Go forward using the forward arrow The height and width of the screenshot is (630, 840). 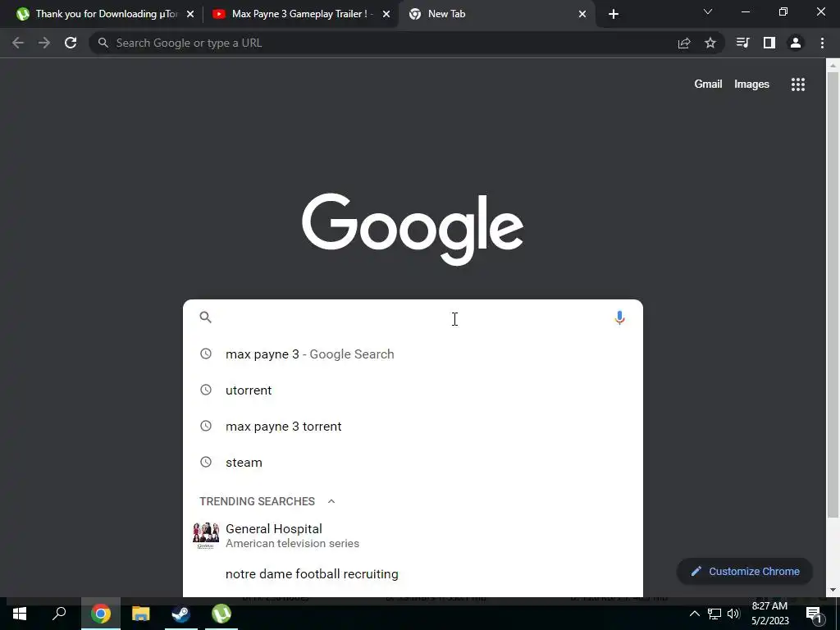click(x=44, y=43)
